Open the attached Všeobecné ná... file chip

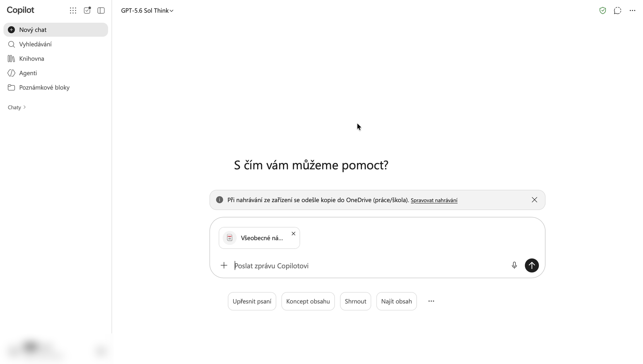[x=259, y=238]
